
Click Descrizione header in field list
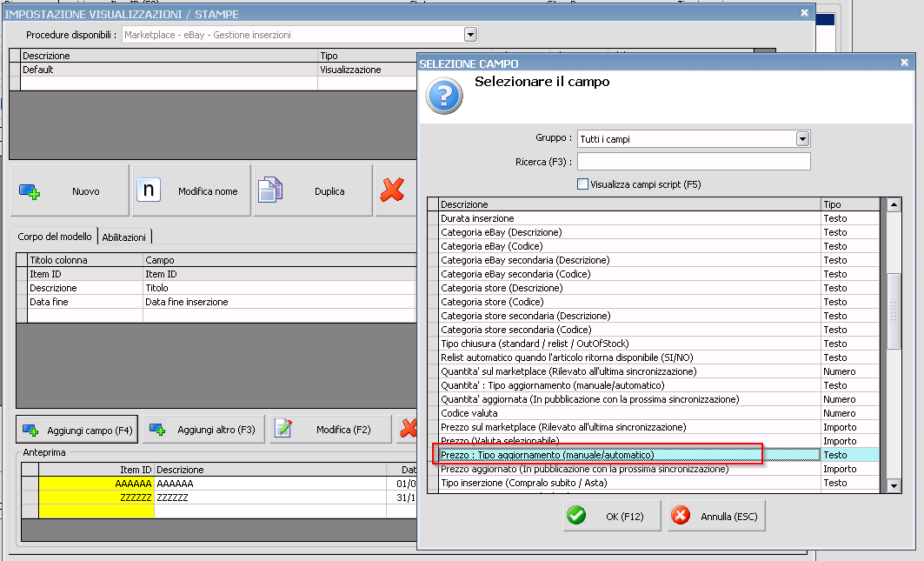(630, 204)
